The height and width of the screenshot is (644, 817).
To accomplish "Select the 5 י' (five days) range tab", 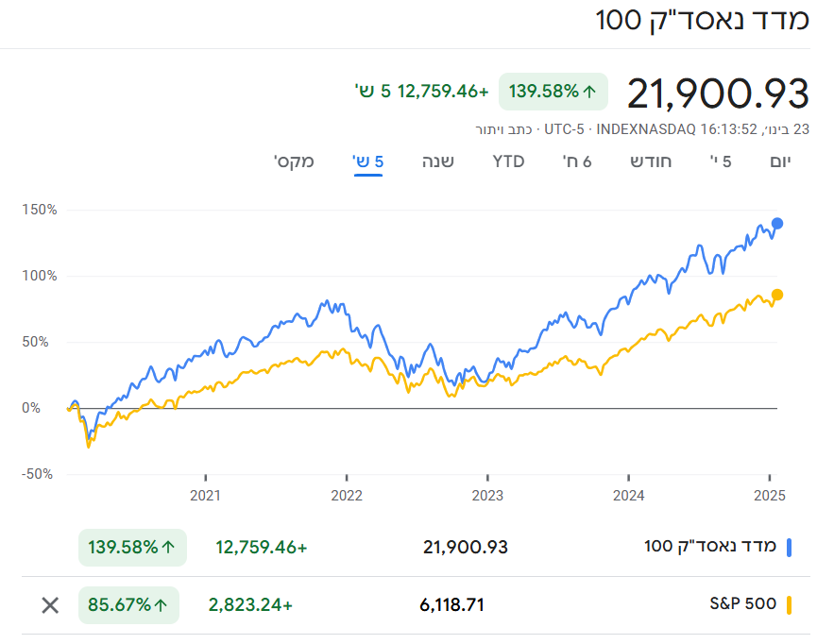I will (x=721, y=161).
